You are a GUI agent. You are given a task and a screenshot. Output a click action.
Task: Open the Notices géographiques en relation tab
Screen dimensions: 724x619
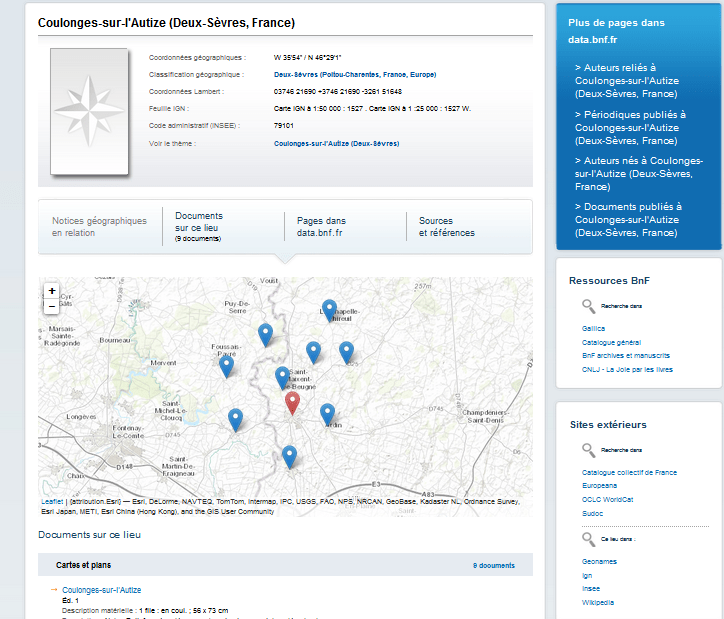[99, 227]
